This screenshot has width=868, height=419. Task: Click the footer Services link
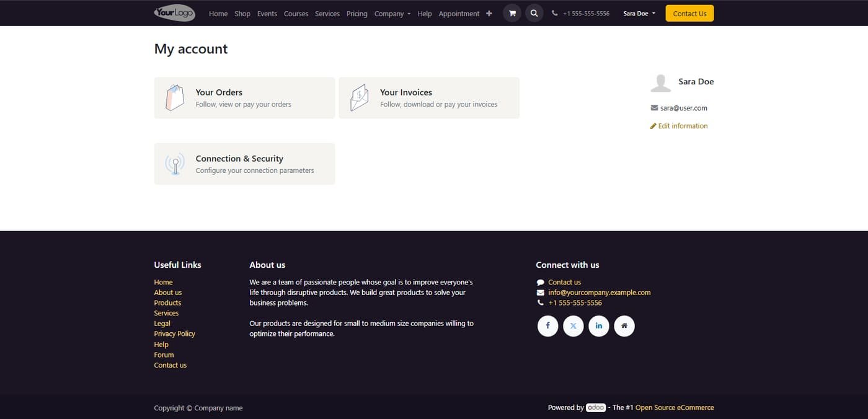[166, 313]
